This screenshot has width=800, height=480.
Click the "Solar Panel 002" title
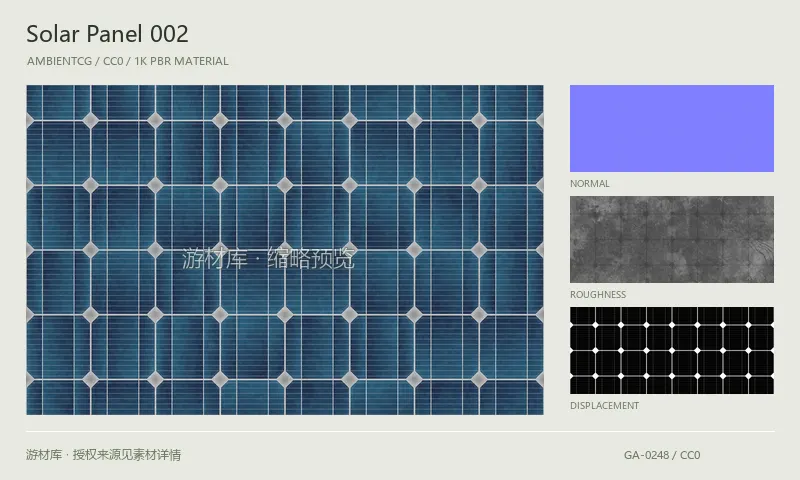coord(108,34)
